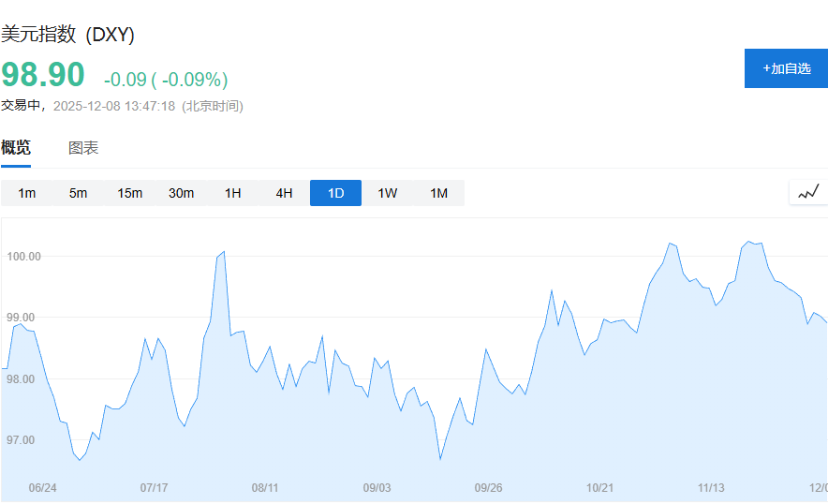Click the 10/21 date on the axis
Viewport: 828px width, 504px height.
click(599, 488)
